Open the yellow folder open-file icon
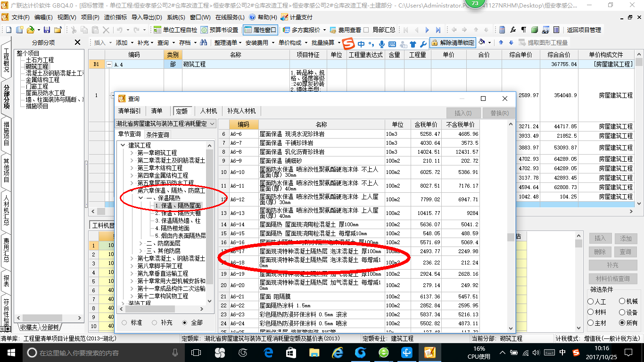 [x=30, y=30]
